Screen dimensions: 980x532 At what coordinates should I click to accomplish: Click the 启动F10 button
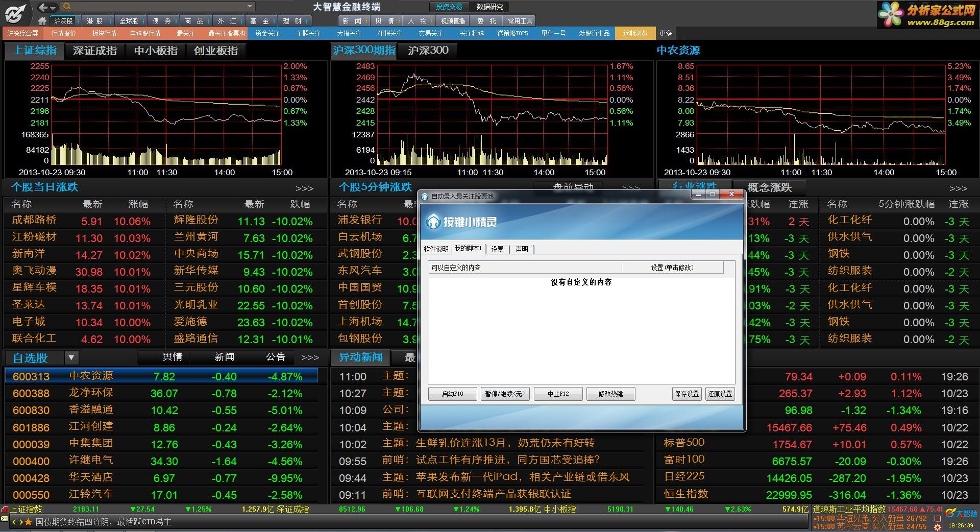(x=453, y=394)
